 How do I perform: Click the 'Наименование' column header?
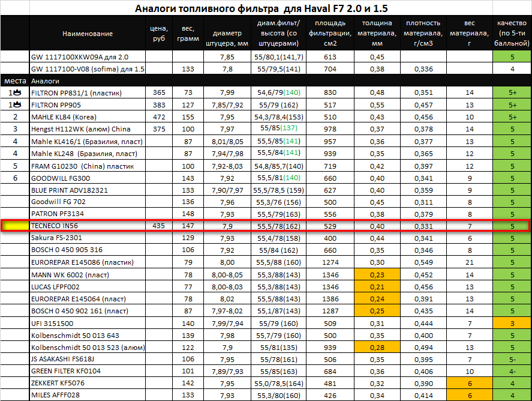click(x=88, y=33)
